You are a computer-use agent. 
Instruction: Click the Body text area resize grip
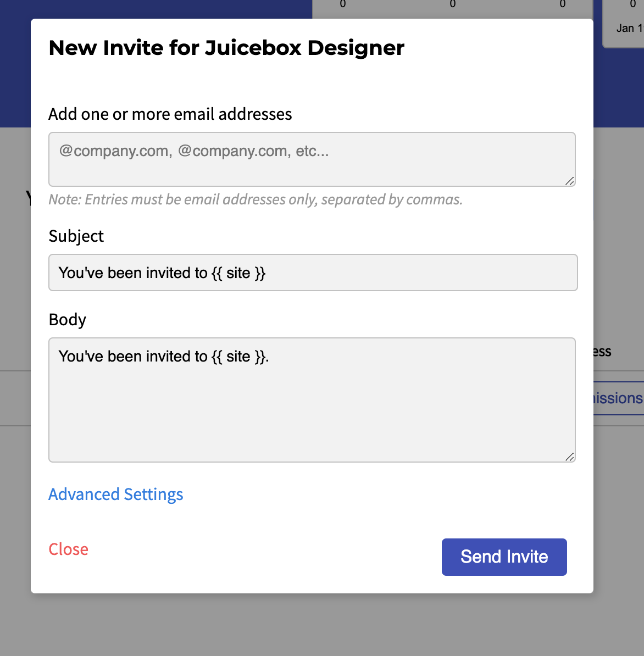click(x=569, y=457)
